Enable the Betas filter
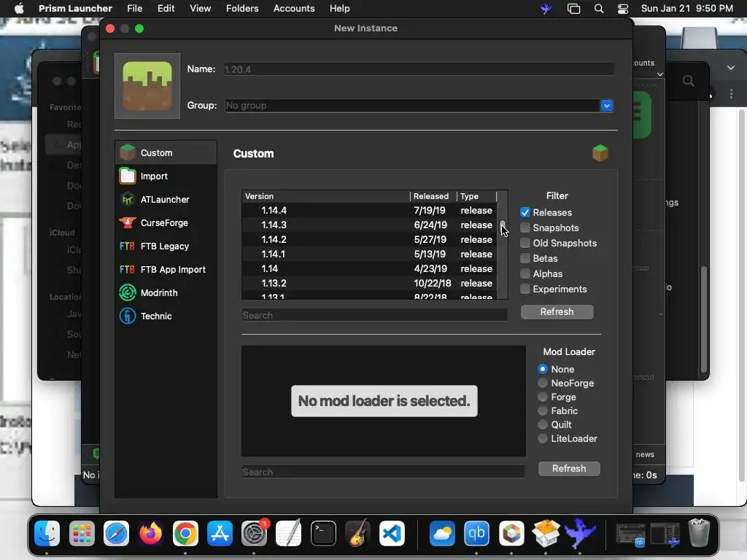The image size is (747, 560). [525, 258]
